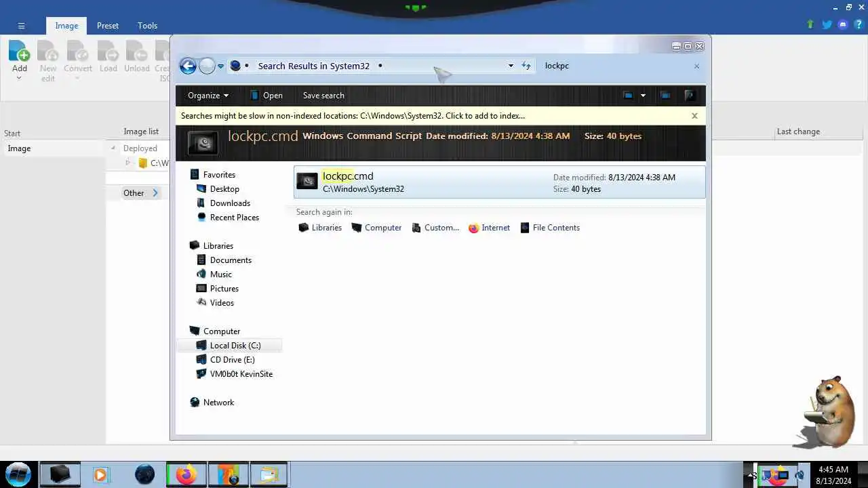Clear the lockpc search with the X

click(x=696, y=66)
